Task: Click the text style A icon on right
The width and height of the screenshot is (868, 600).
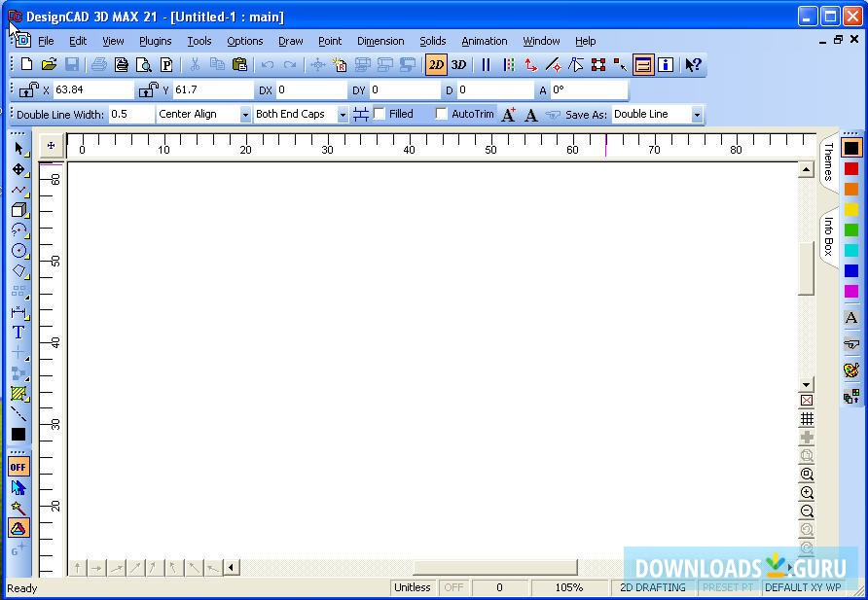Action: click(x=851, y=318)
